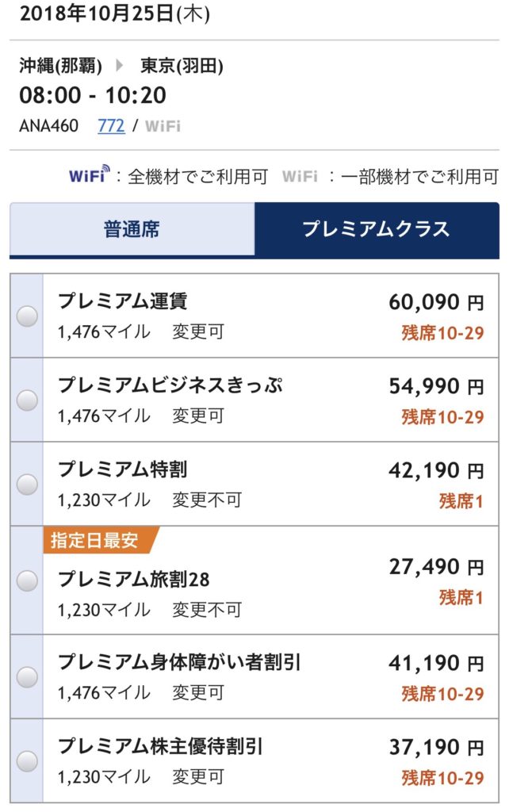
Task: Open the 772 aircraft type link
Action: pos(111,126)
